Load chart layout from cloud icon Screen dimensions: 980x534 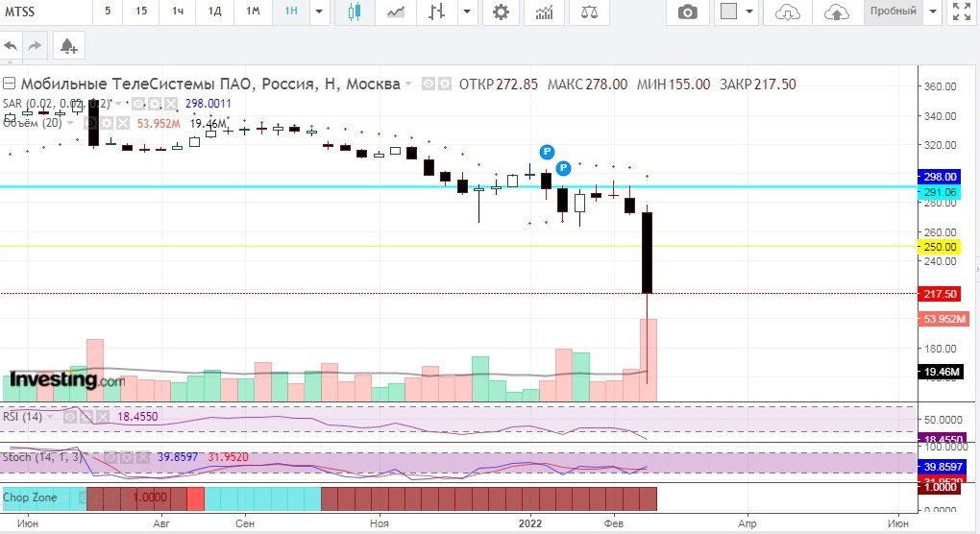pyautogui.click(x=788, y=12)
